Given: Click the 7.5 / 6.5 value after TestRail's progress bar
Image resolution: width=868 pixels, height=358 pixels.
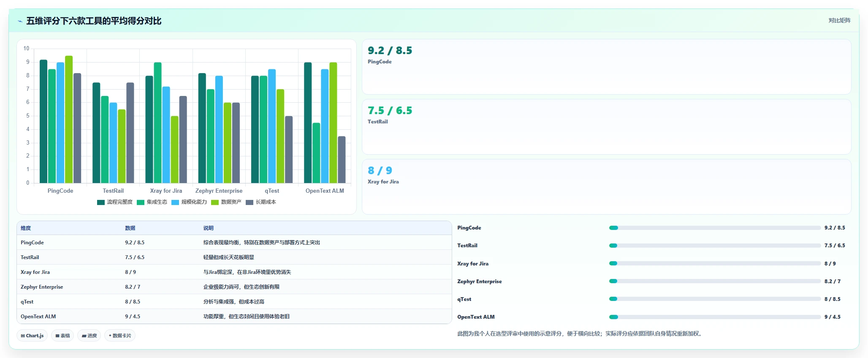Looking at the screenshot, I should (x=835, y=246).
